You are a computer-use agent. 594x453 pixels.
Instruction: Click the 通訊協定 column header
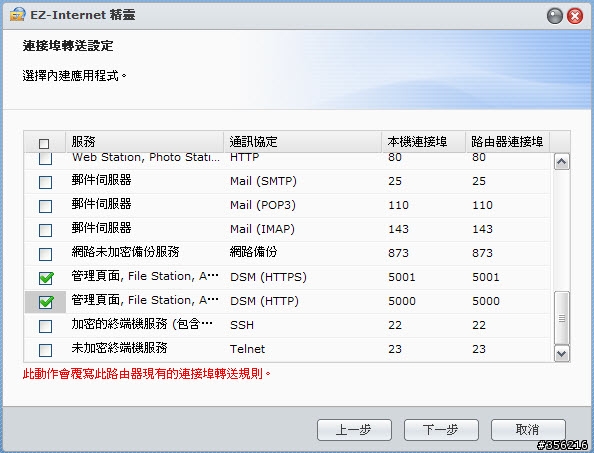[x=302, y=142]
